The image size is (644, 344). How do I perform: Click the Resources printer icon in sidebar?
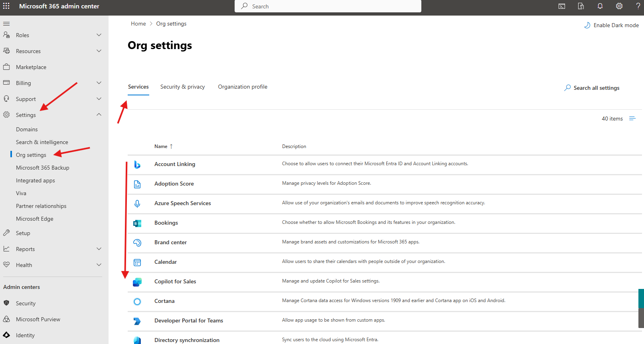[6, 51]
